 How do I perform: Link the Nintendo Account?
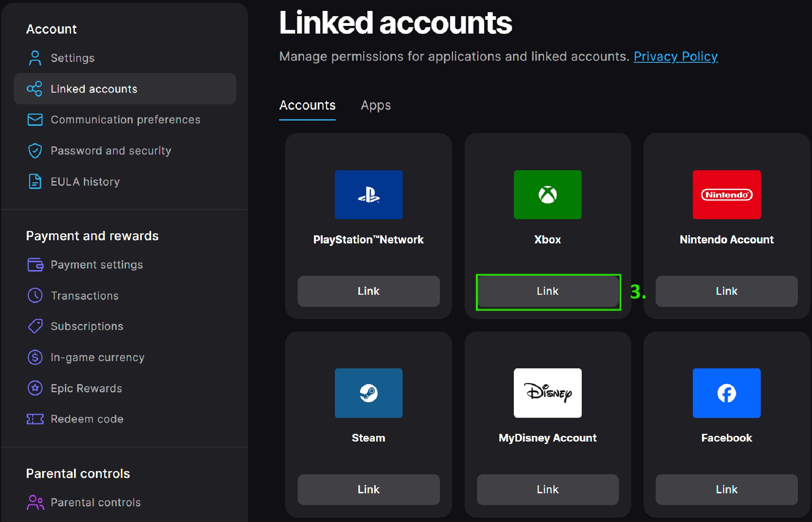click(x=726, y=291)
